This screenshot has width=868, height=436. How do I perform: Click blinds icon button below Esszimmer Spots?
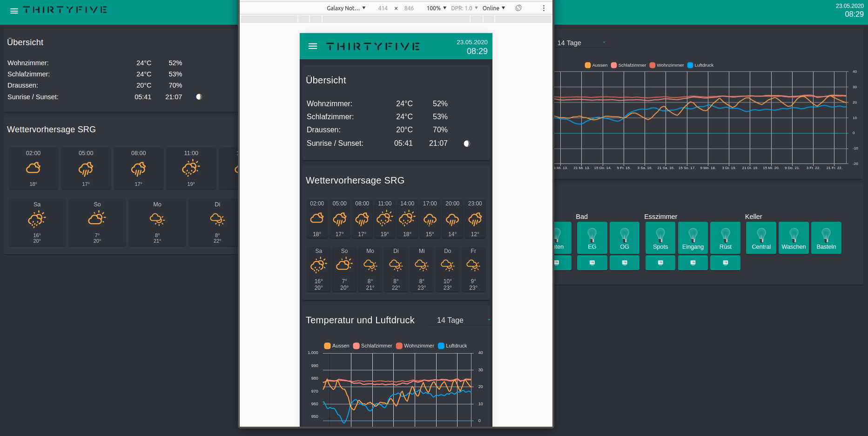pyautogui.click(x=660, y=263)
